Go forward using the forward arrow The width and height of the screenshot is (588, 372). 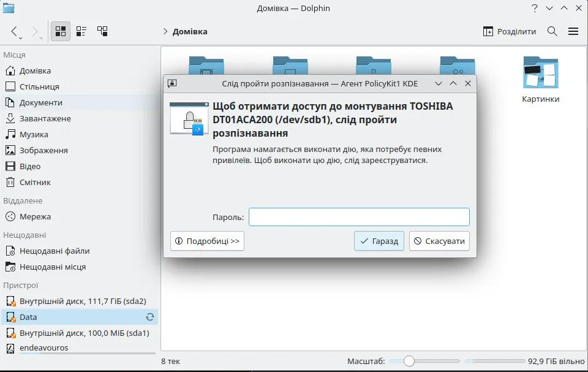34,31
